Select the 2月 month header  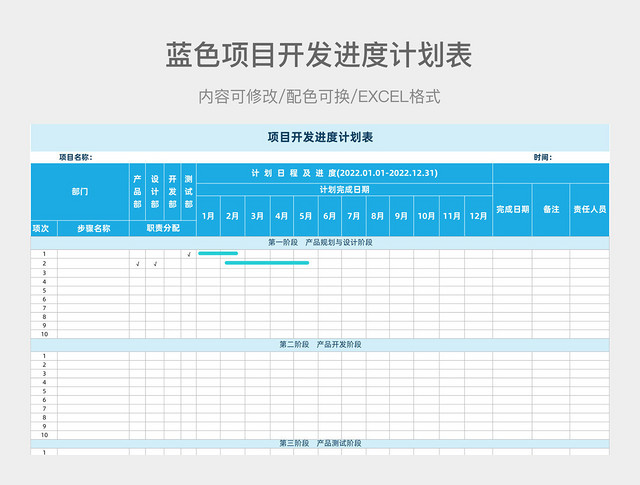[233, 216]
